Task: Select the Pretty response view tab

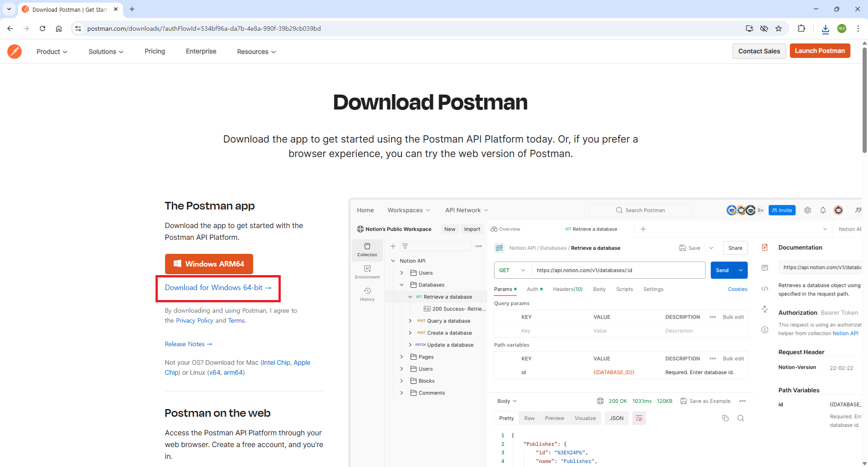Action: click(506, 418)
